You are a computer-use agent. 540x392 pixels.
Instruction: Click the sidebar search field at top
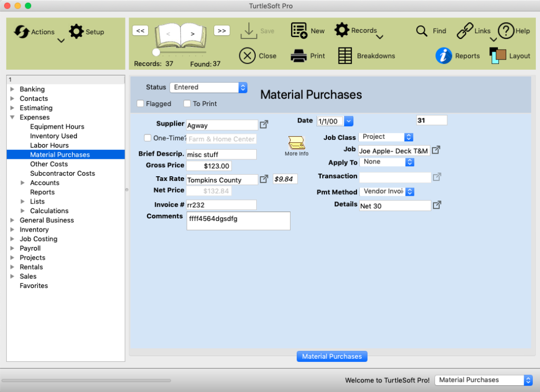[65, 80]
